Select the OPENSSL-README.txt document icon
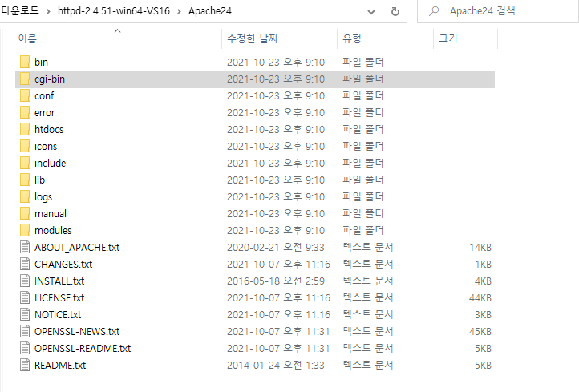 tap(25, 349)
